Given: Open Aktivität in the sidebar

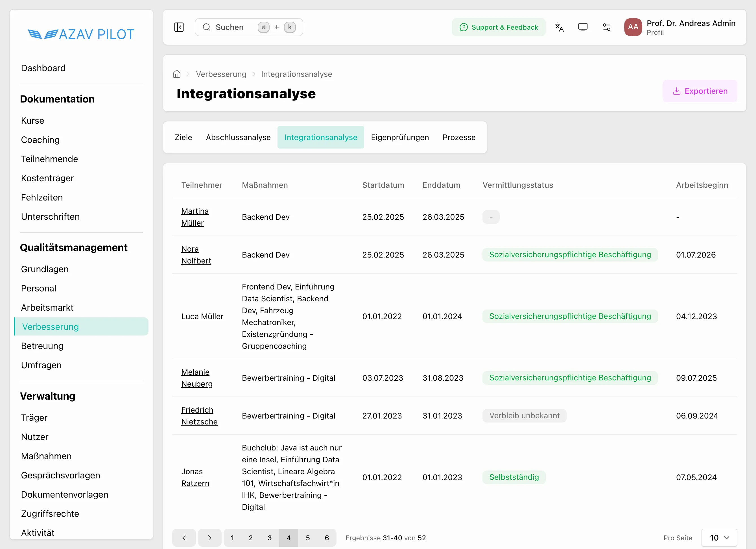Looking at the screenshot, I should coord(38,533).
